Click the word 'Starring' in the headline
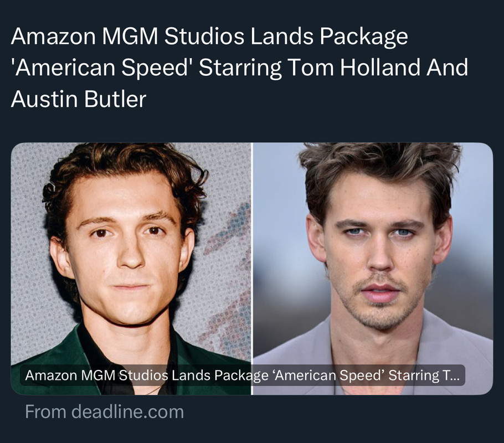 [x=240, y=68]
